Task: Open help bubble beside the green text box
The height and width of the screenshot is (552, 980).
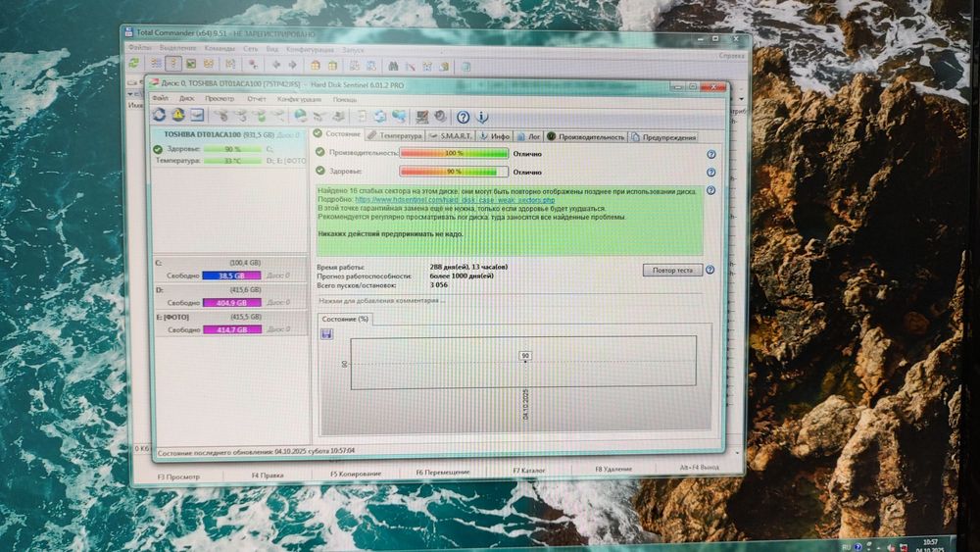Action: click(x=710, y=190)
